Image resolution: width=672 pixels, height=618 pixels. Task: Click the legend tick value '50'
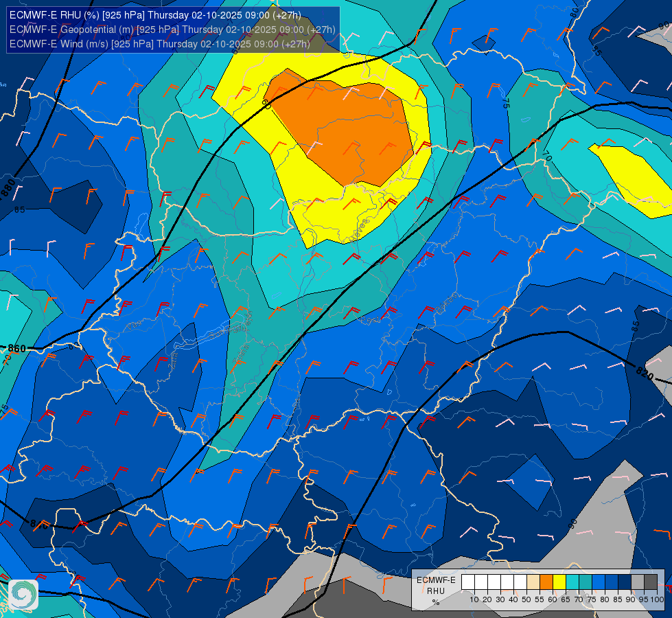526,599
